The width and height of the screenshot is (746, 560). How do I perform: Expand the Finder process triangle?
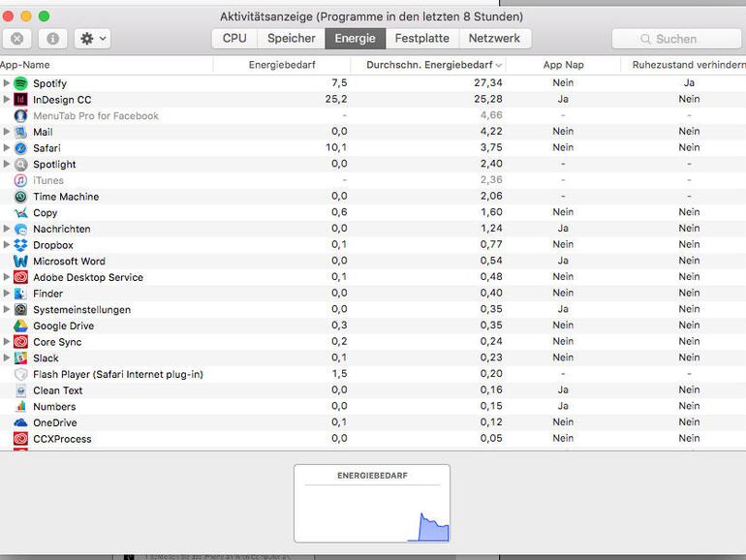[x=7, y=294]
